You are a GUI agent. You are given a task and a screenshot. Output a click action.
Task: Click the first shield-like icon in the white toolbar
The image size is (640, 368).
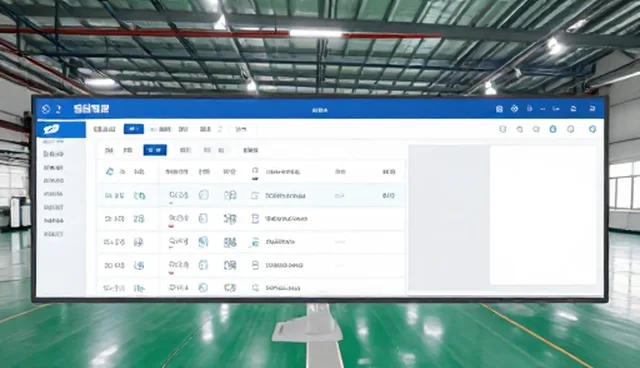tap(503, 129)
